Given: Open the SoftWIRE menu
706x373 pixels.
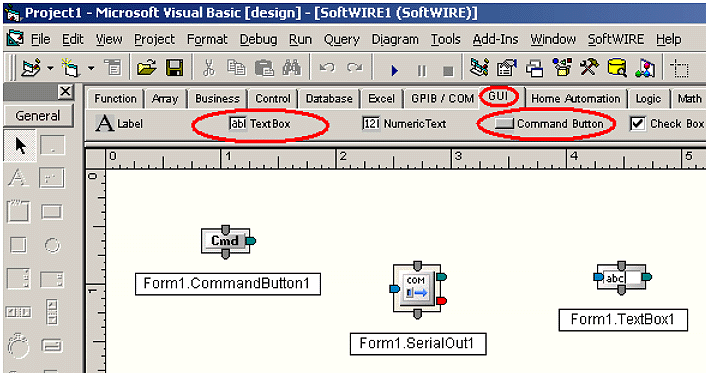Looking at the screenshot, I should point(615,40).
